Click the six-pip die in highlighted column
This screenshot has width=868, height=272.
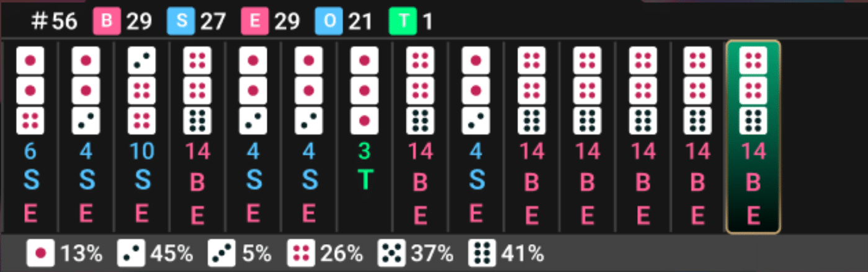point(753,121)
